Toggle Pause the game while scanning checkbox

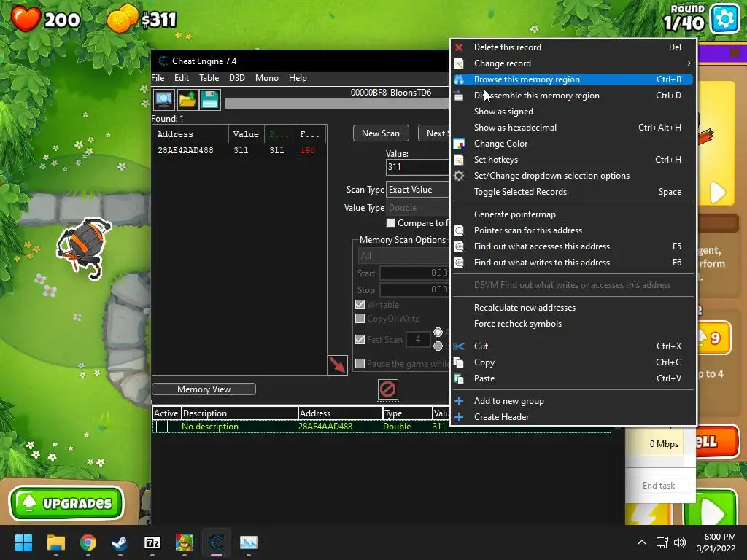tap(360, 363)
